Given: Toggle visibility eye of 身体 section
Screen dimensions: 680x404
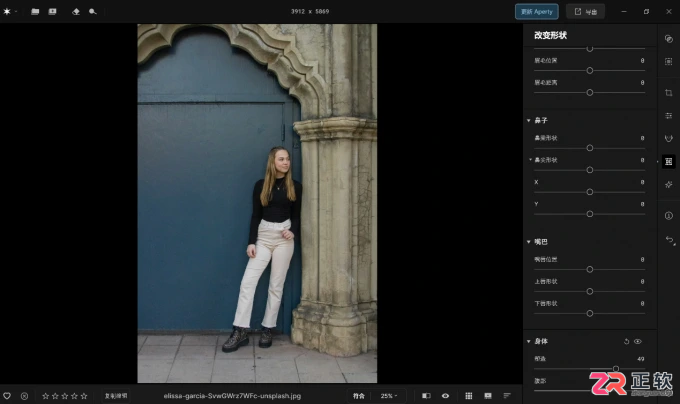Looking at the screenshot, I should 638,342.
